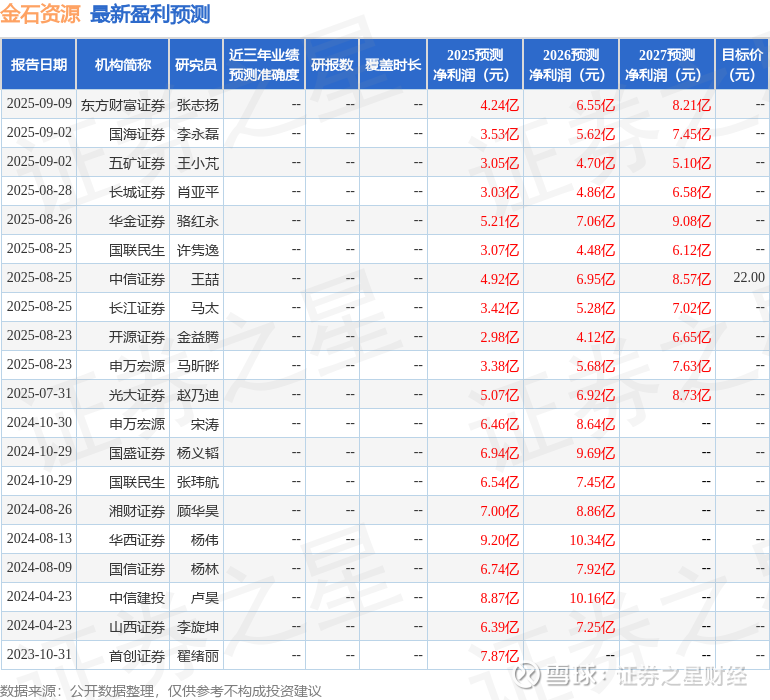Select the 研究员 column header

[x=196, y=64]
